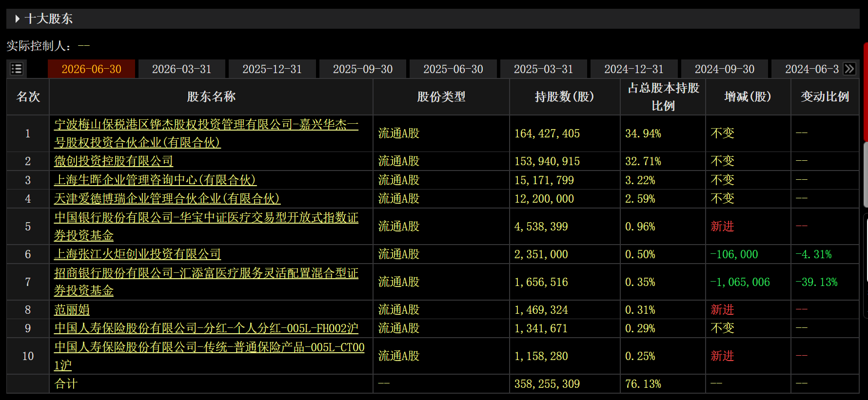868x400 pixels.
Task: Click holding value 15,171,799
Action: 544,180
